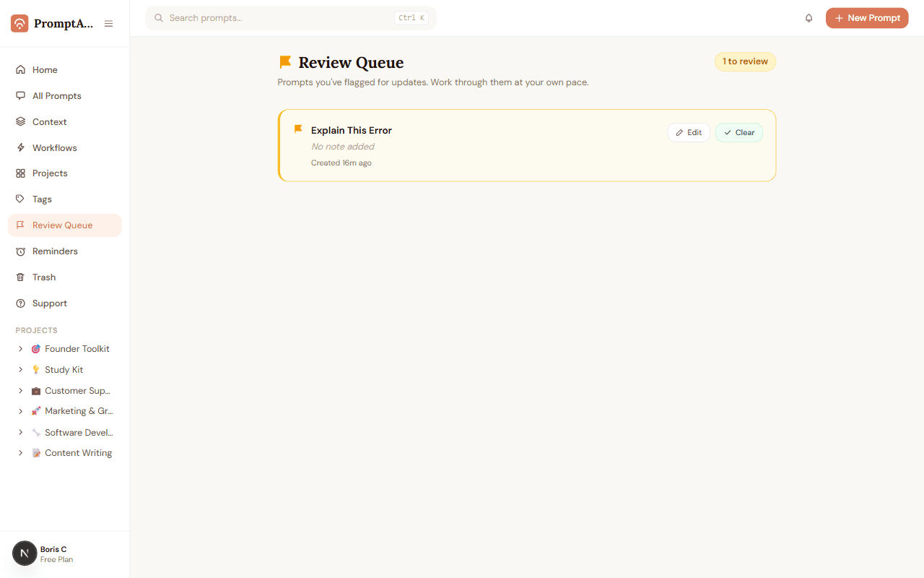Click the Projects grid icon
The image size is (924, 578).
pyautogui.click(x=20, y=173)
